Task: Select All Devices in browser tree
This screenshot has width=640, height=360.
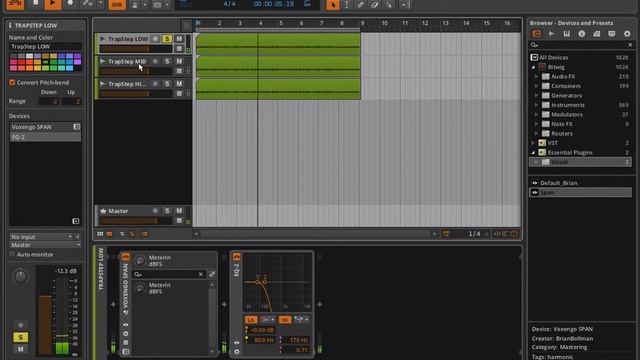Action: [x=580, y=58]
